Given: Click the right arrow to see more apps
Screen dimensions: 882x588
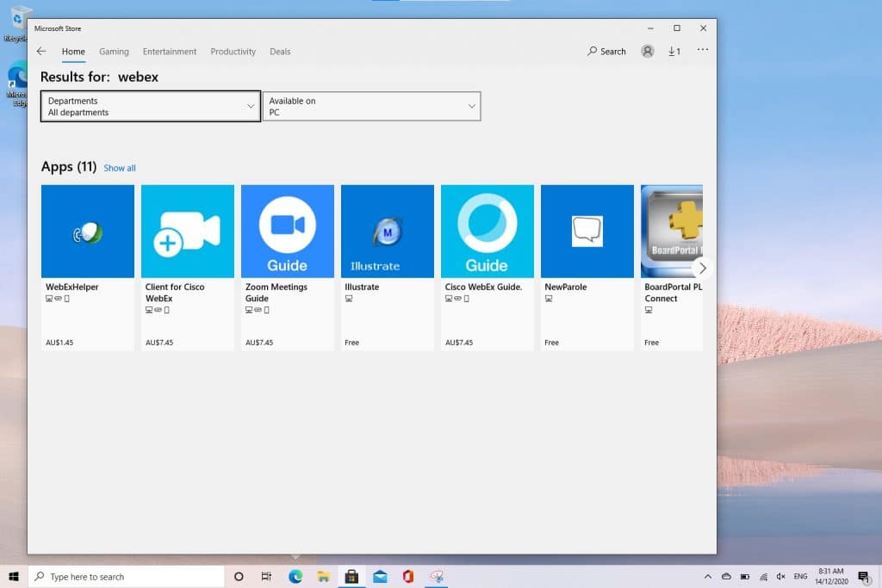Looking at the screenshot, I should pyautogui.click(x=702, y=268).
